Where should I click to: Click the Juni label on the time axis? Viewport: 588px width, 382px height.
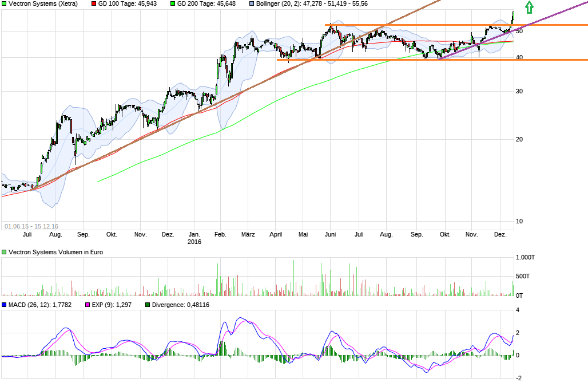point(331,234)
